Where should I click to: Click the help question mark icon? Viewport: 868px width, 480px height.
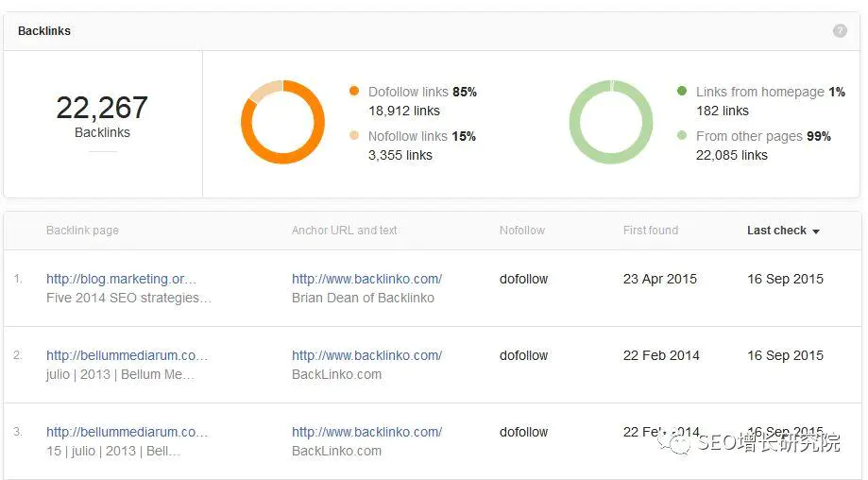840,31
